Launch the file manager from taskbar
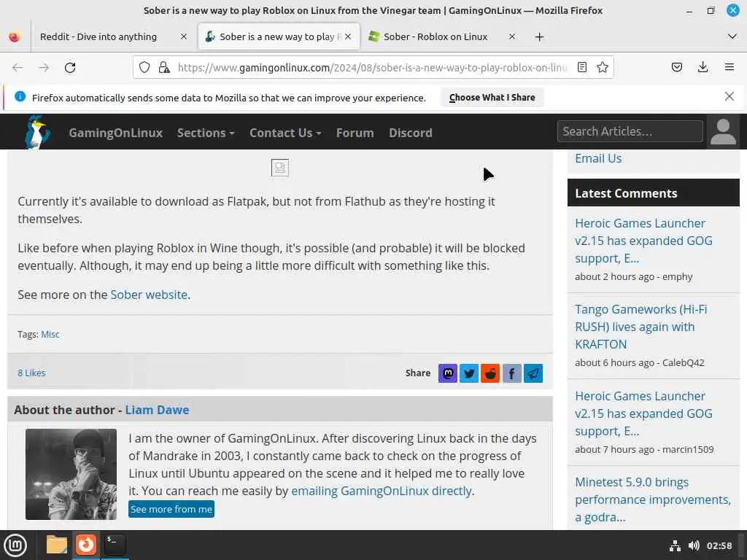 click(56, 545)
